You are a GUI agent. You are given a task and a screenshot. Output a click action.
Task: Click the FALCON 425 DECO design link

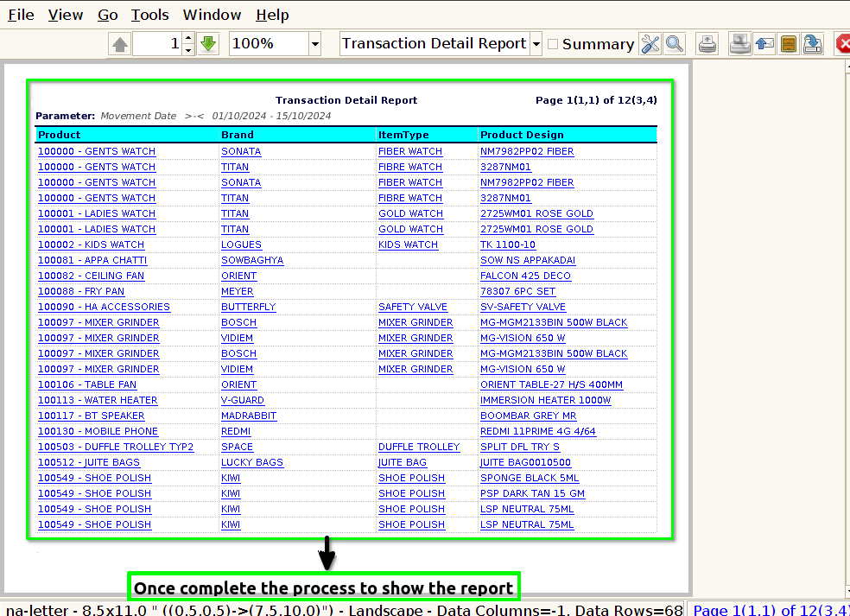pyautogui.click(x=526, y=276)
